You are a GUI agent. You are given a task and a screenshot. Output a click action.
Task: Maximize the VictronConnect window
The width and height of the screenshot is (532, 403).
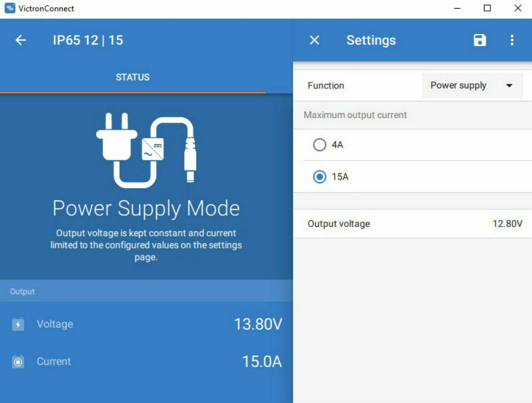coord(488,8)
